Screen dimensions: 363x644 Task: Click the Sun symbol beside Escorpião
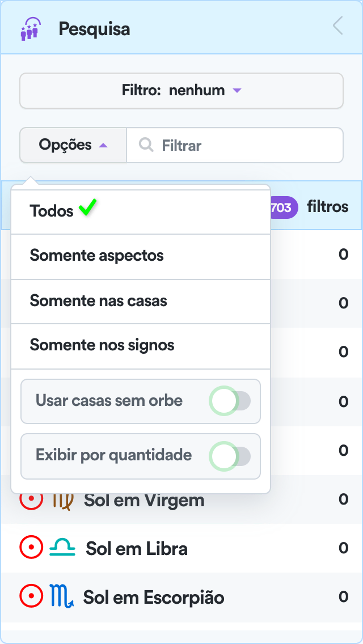[x=31, y=597]
